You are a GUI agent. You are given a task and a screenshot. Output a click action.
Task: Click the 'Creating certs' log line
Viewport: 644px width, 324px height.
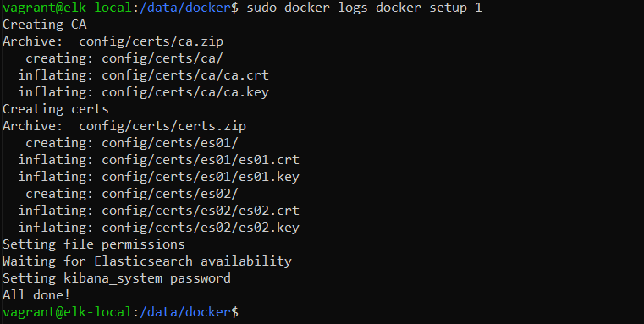(x=56, y=109)
